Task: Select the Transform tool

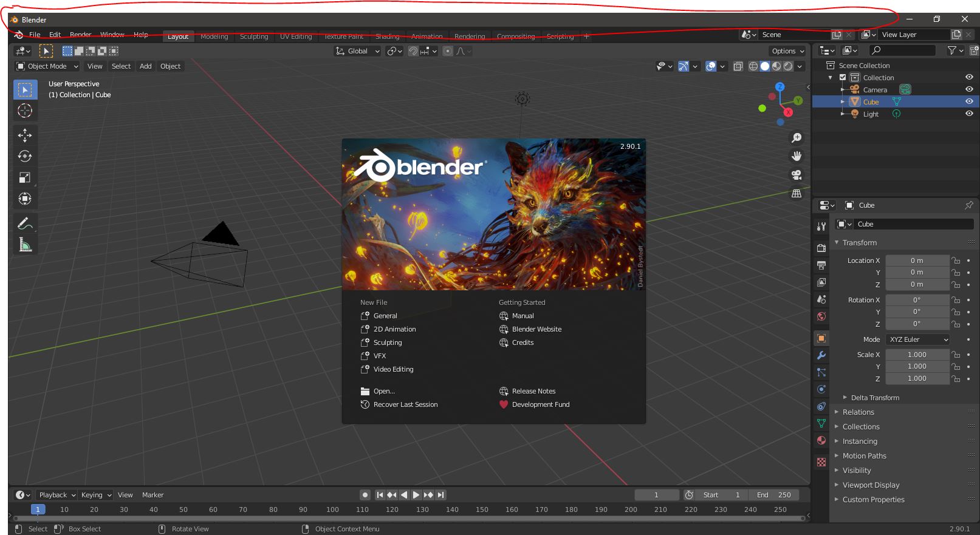Action: click(x=25, y=199)
